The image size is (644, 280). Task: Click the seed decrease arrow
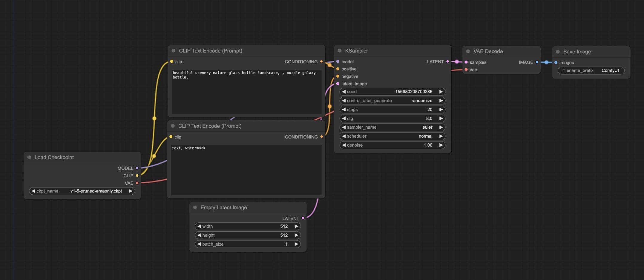tap(344, 92)
